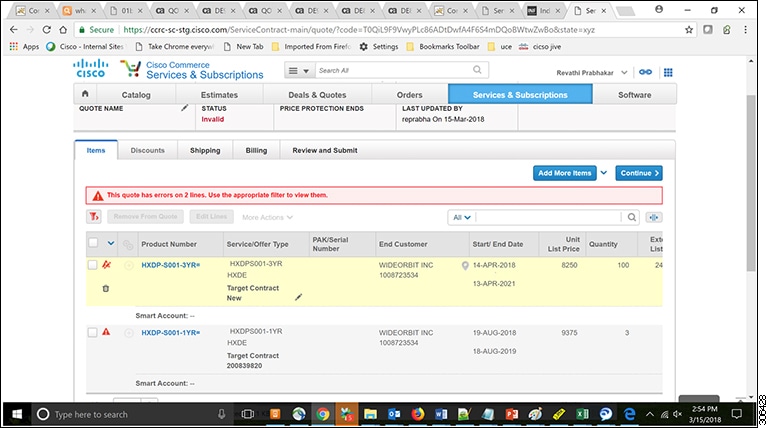768x428 pixels.
Task: Open the Add More Items dropdown arrow
Action: click(x=604, y=173)
